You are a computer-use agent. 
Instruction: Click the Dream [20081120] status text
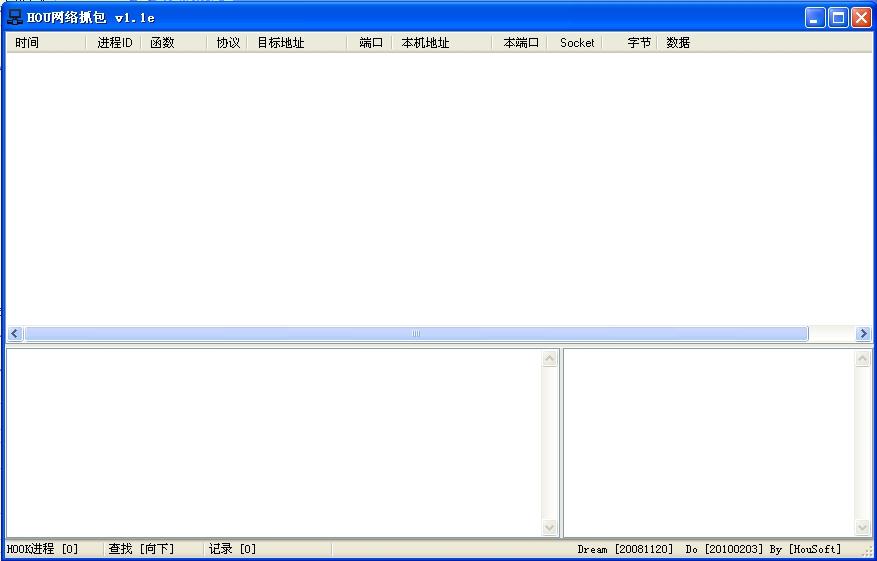625,549
